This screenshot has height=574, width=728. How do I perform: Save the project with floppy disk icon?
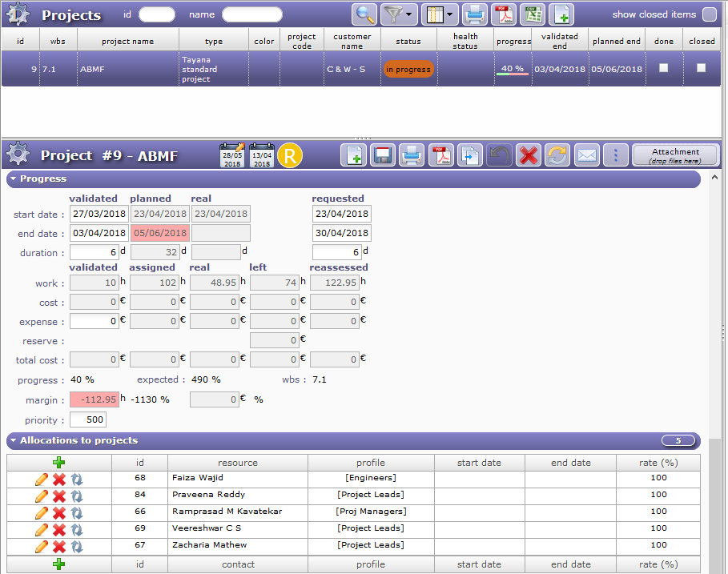[x=383, y=155]
